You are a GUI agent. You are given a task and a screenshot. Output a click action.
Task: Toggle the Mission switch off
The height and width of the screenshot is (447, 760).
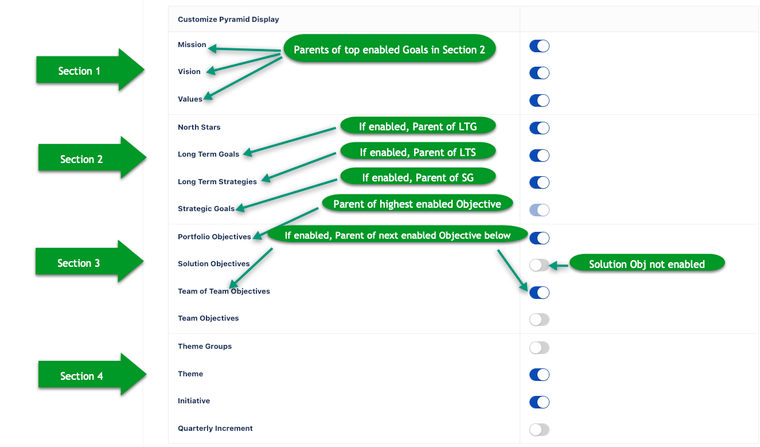[x=539, y=46]
